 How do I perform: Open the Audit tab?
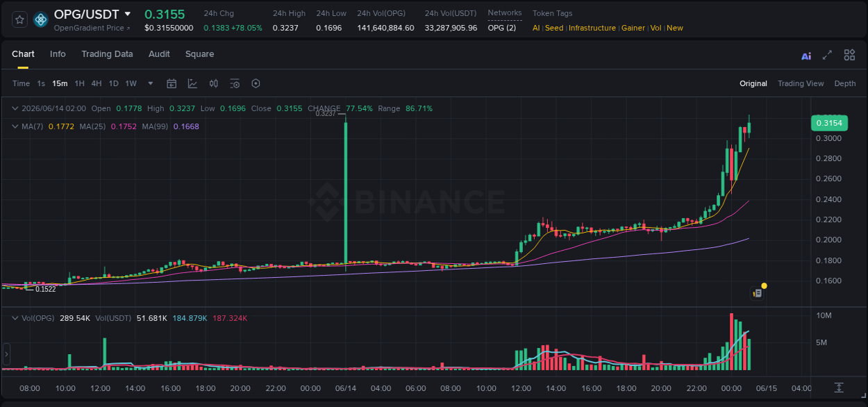point(159,54)
